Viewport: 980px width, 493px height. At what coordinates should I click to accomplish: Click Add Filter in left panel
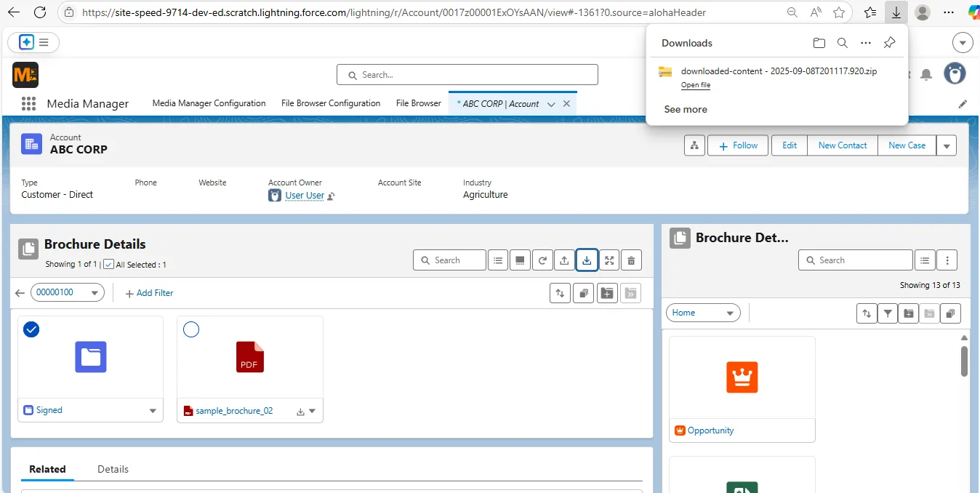[x=149, y=293]
